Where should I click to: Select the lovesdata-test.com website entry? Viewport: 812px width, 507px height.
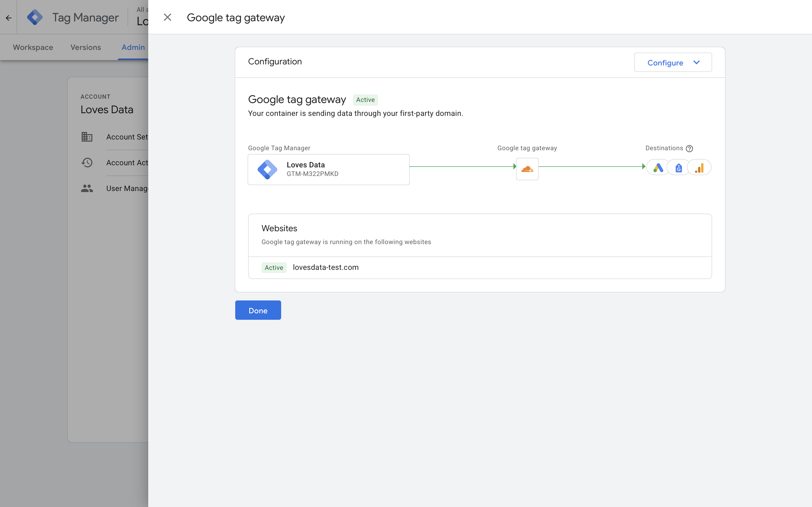325,267
